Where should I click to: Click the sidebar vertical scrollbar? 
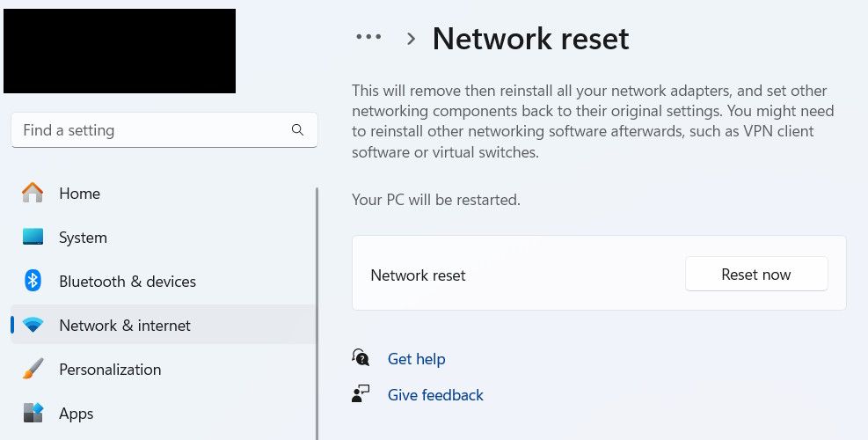317,313
